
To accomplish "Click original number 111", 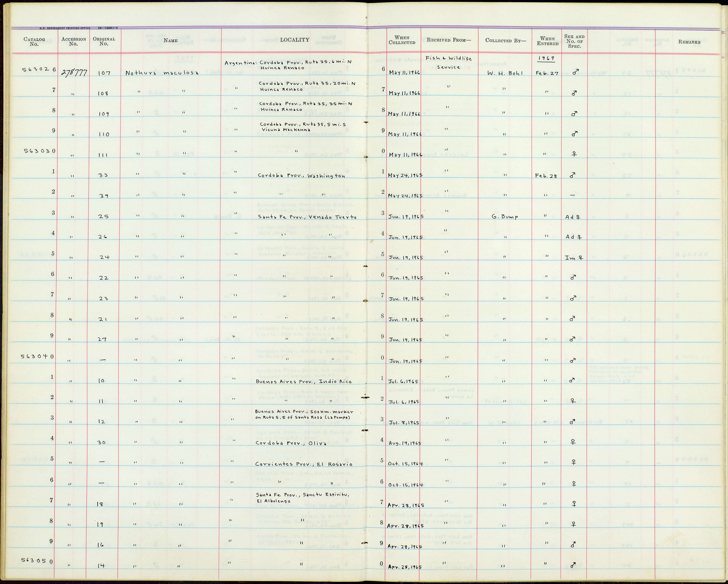I will pyautogui.click(x=103, y=155).
